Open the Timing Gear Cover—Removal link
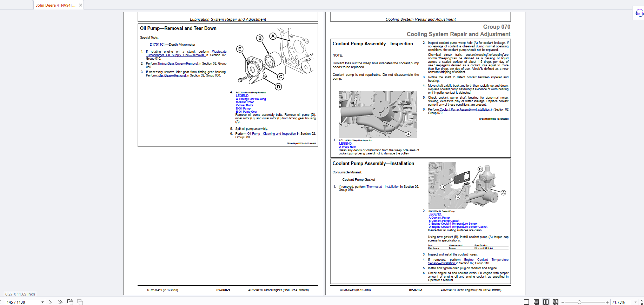 (x=178, y=64)
